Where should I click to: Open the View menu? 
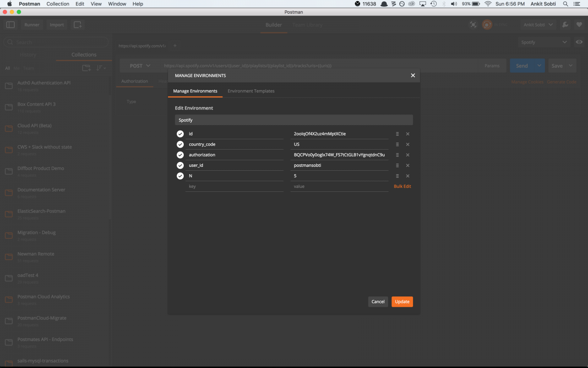coord(97,4)
